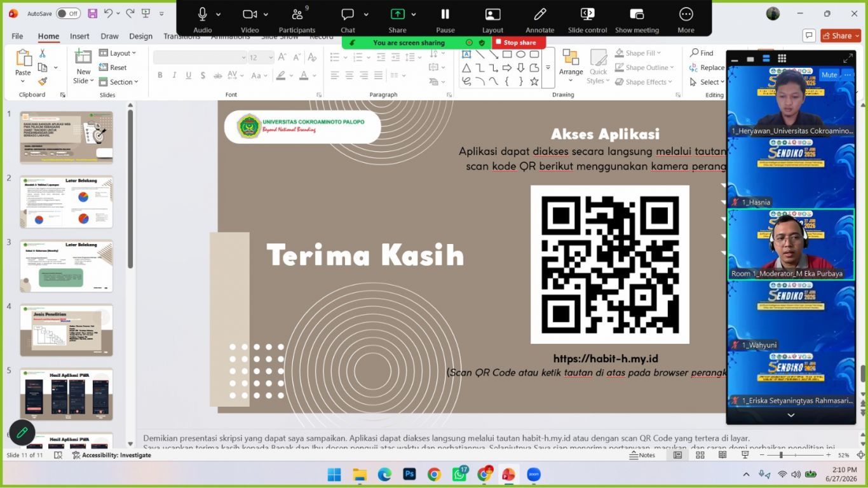
Task: Toggle Italic formatting
Action: [x=174, y=75]
